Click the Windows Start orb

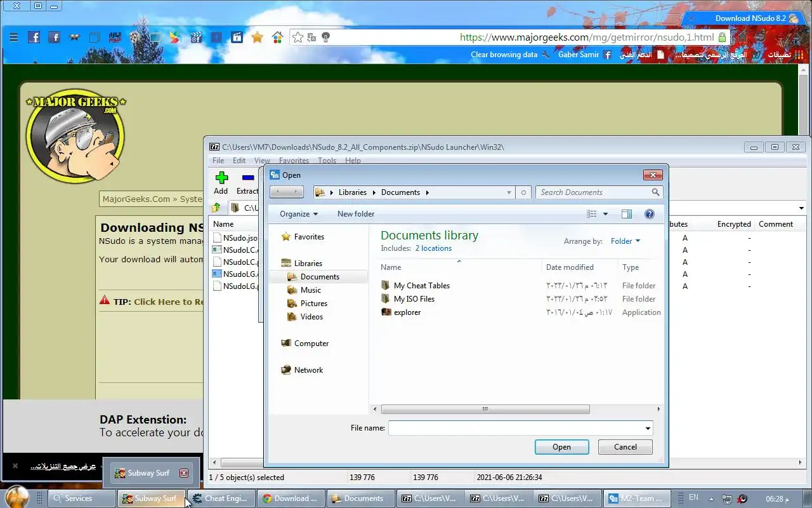pyautogui.click(x=16, y=497)
